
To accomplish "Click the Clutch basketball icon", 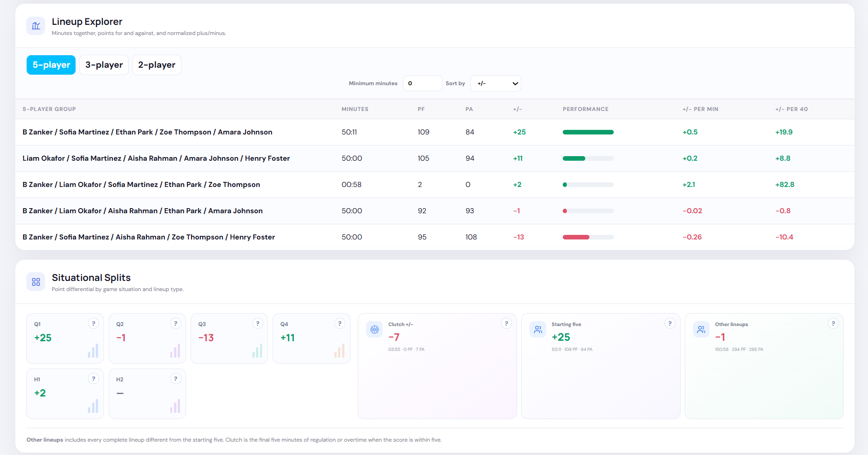I will pos(374,329).
